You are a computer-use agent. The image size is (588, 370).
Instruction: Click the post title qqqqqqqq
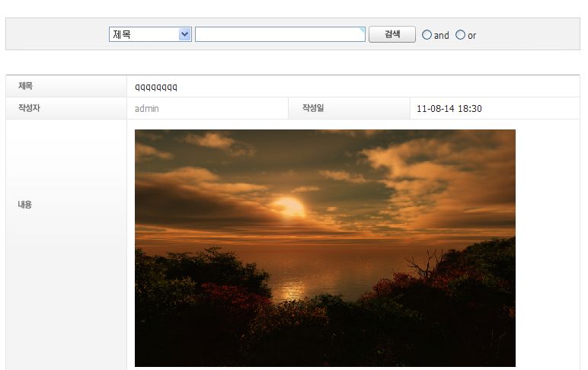click(x=156, y=87)
